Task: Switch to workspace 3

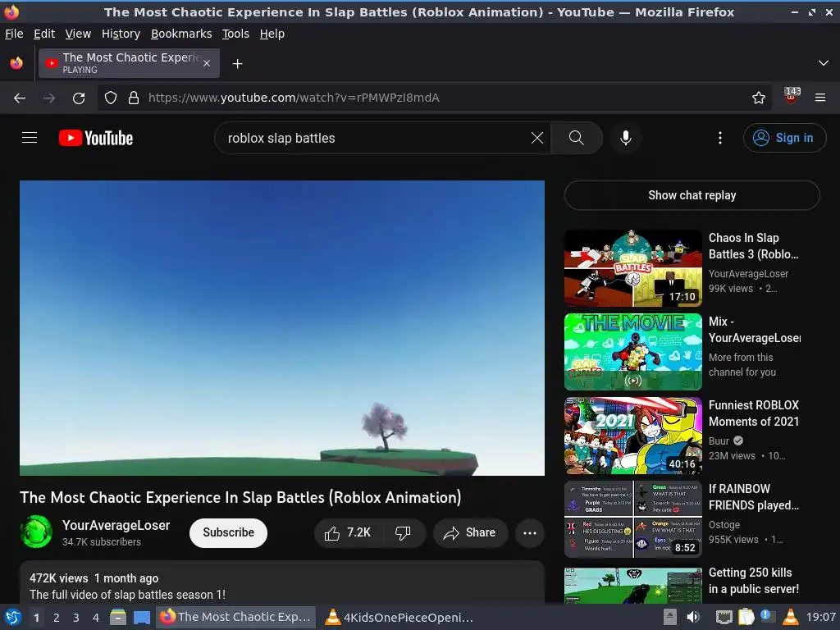Action: click(76, 618)
